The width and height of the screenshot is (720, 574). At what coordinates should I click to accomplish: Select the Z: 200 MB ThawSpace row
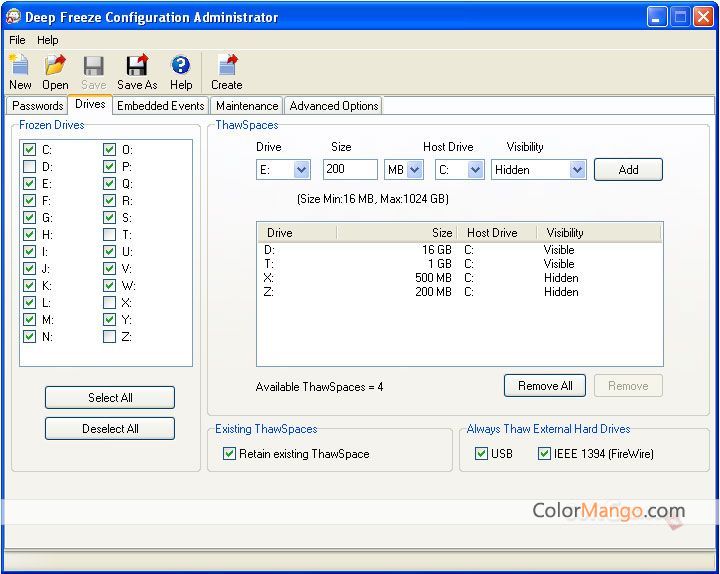459,292
